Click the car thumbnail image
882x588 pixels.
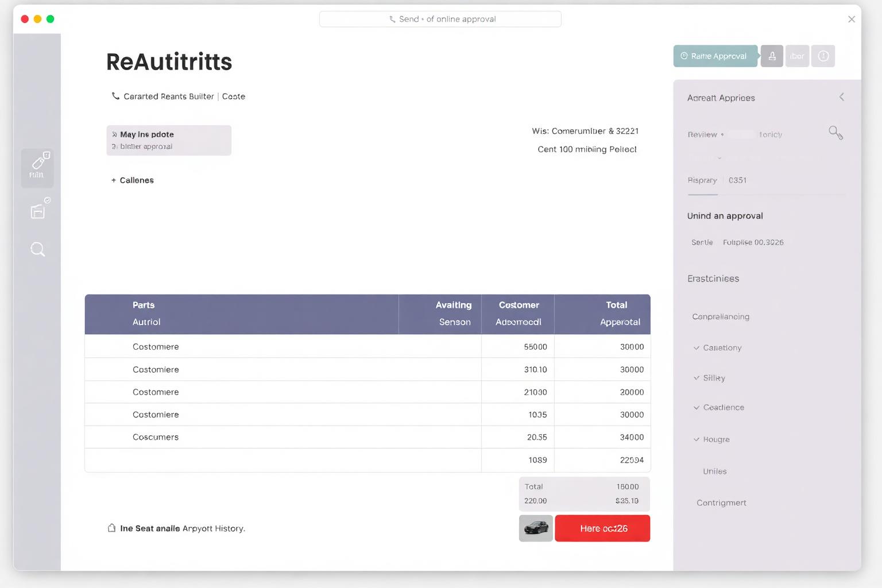coord(536,528)
